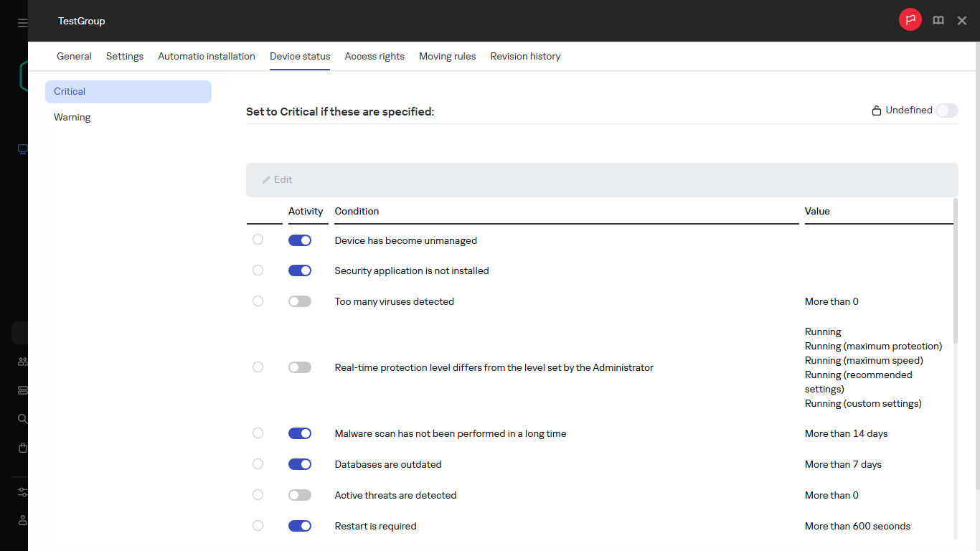Flip the Undefined lock switch
This screenshot has width=980, height=551.
click(946, 110)
